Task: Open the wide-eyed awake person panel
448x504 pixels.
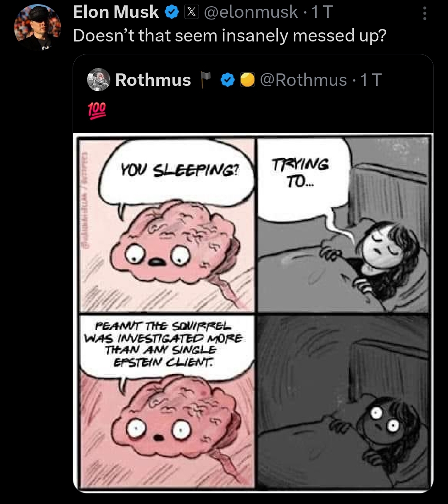Action: [x=343, y=401]
